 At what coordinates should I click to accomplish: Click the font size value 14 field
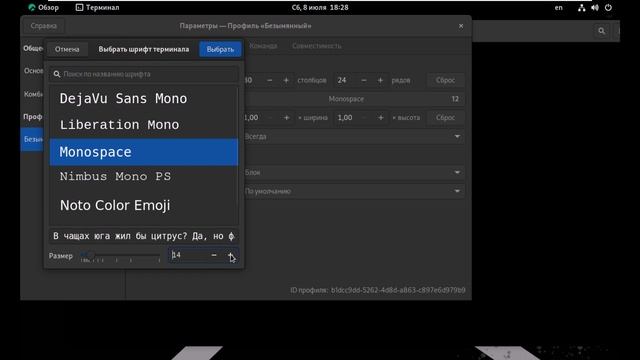click(x=188, y=255)
